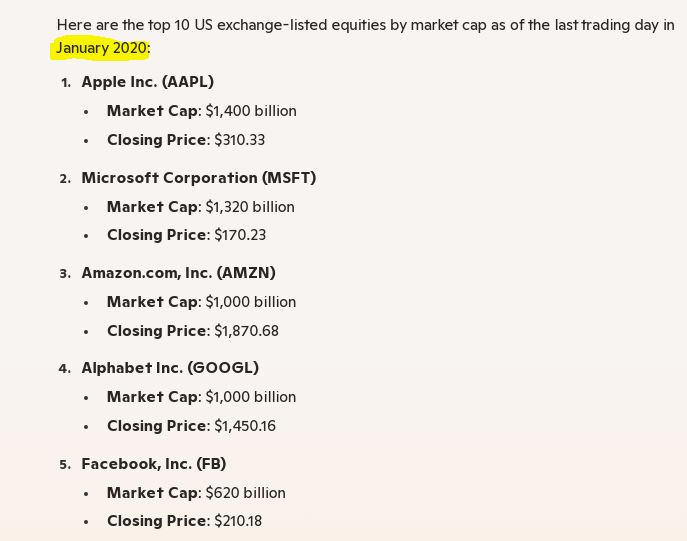Image resolution: width=687 pixels, height=541 pixels.
Task: Click the "Alphabet Inc. (GOOGL)" heading
Action: (170, 368)
